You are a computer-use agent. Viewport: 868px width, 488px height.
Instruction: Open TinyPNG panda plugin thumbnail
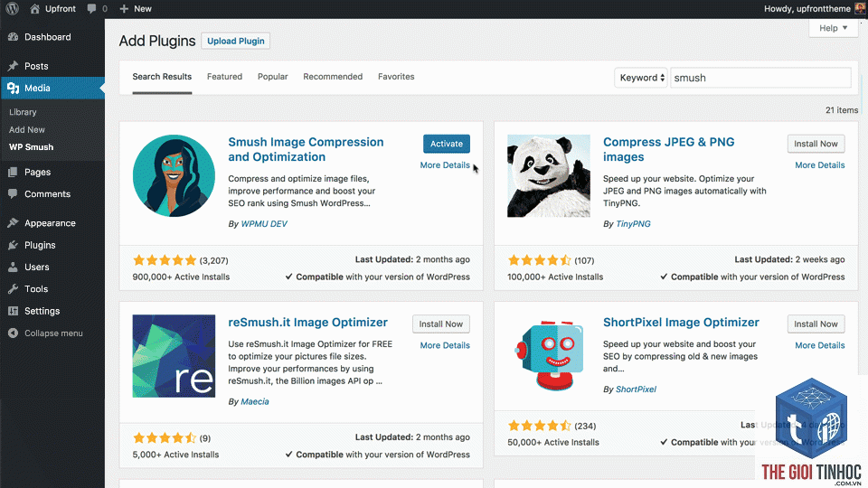(549, 176)
